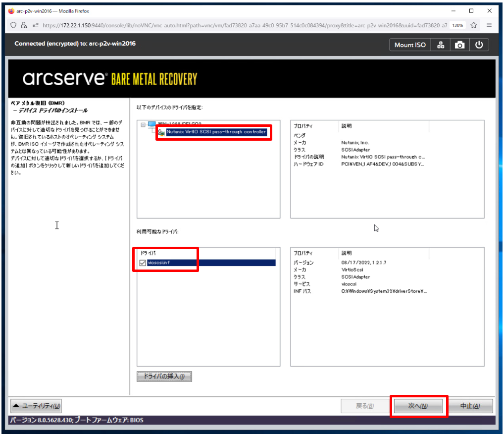Click the 戻る(B) button
The width and height of the screenshot is (504, 436).
click(365, 406)
